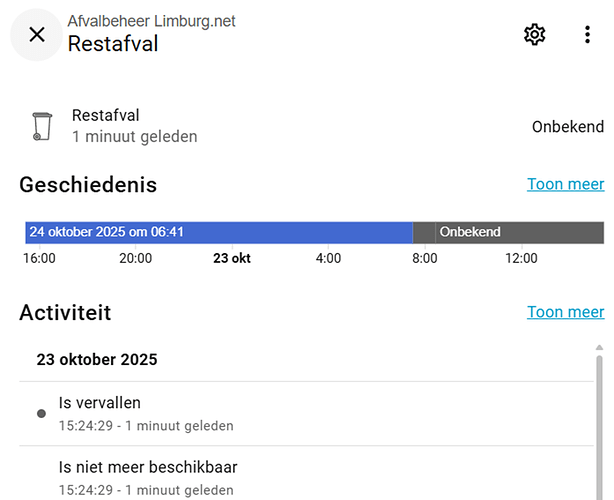The height and width of the screenshot is (500, 614).
Task: Select the 'Is vervallen' activity entry
Action: 100,403
